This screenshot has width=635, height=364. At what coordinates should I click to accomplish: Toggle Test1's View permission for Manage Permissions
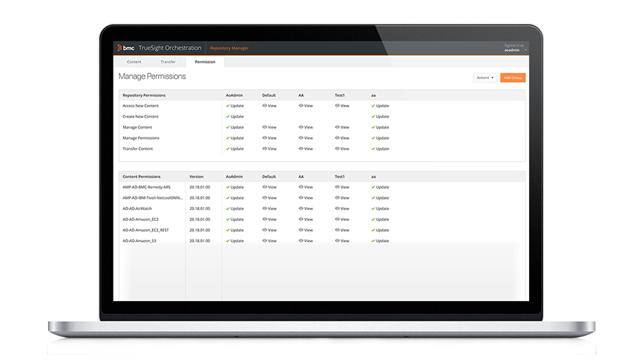[342, 138]
